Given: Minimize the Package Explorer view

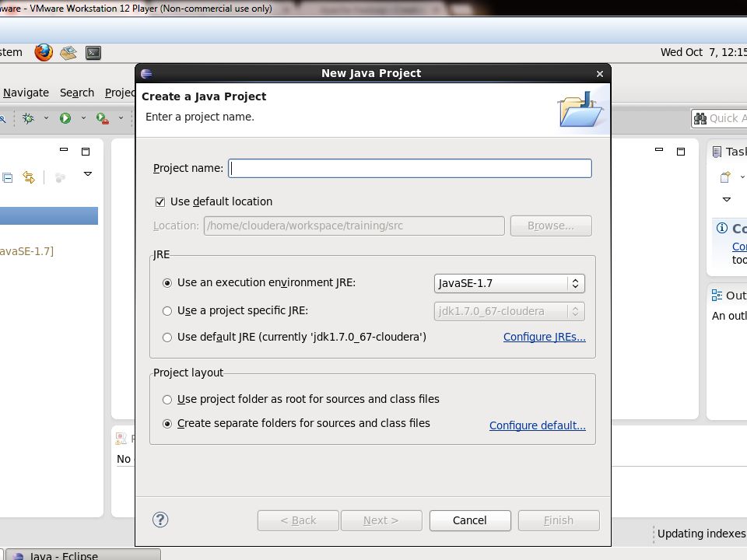Looking at the screenshot, I should [64, 149].
